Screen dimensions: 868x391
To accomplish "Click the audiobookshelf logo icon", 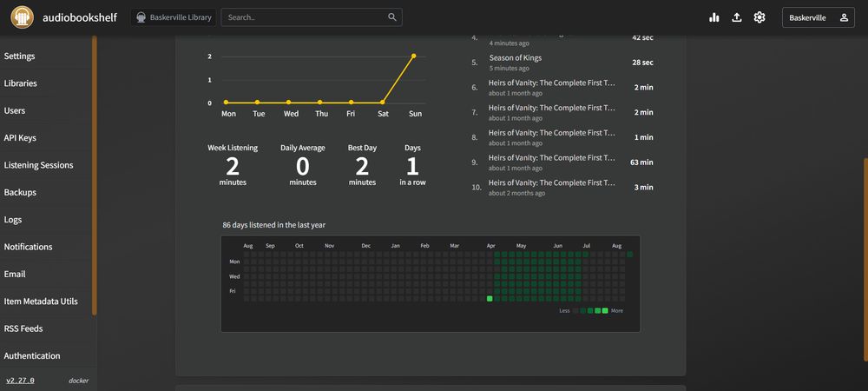I will click(x=23, y=17).
